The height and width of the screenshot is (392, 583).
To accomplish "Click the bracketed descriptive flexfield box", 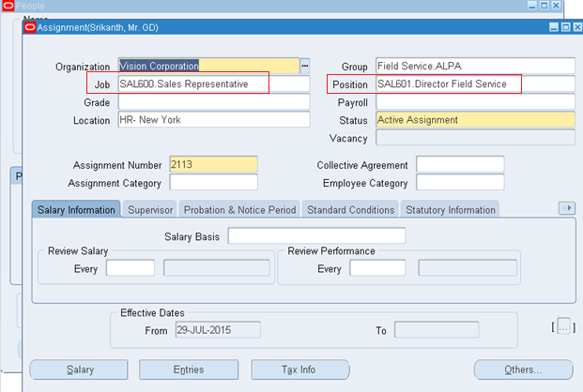I will (x=563, y=326).
